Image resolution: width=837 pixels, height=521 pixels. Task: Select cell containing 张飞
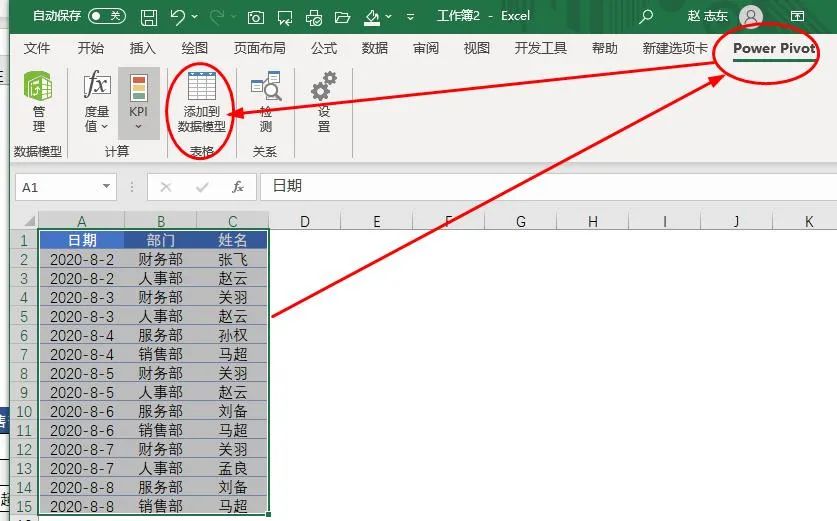tap(232, 260)
